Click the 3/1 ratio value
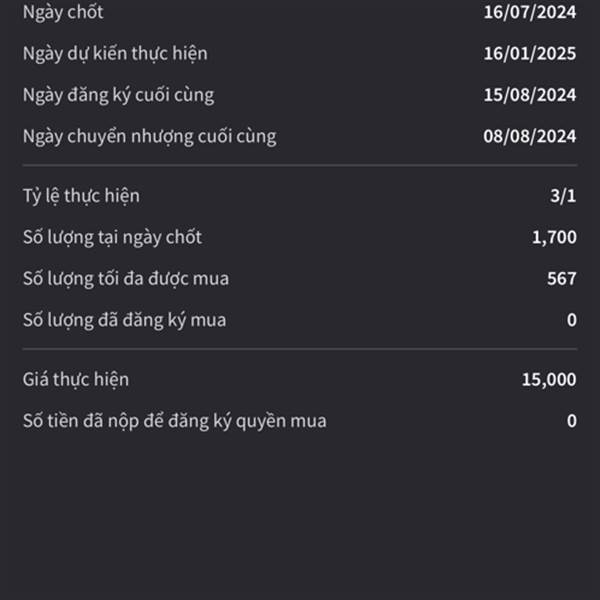Viewport: 600px width, 600px height. 563,196
